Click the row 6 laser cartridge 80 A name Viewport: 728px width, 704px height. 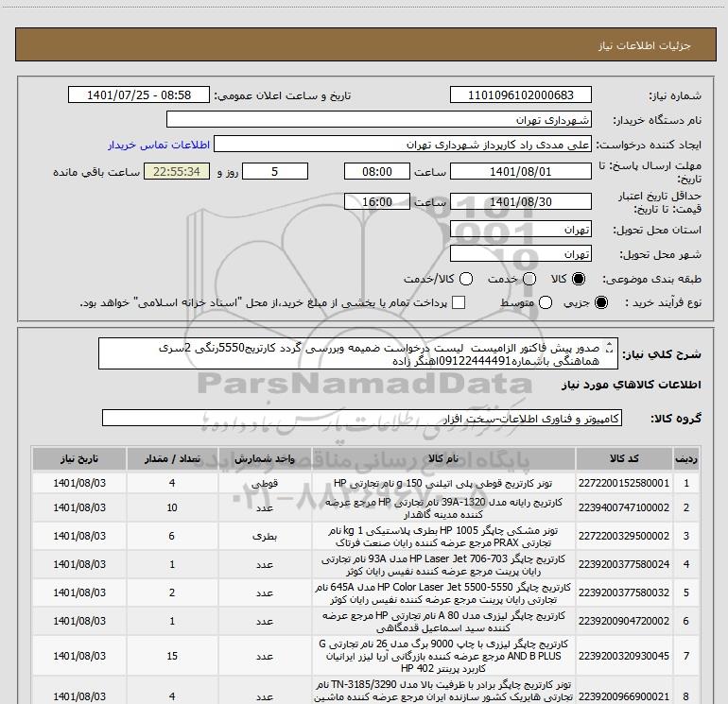pos(442,622)
